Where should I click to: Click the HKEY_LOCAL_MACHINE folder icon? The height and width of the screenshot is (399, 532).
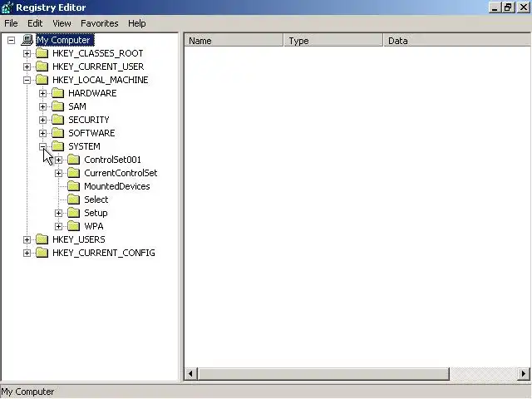(42, 80)
